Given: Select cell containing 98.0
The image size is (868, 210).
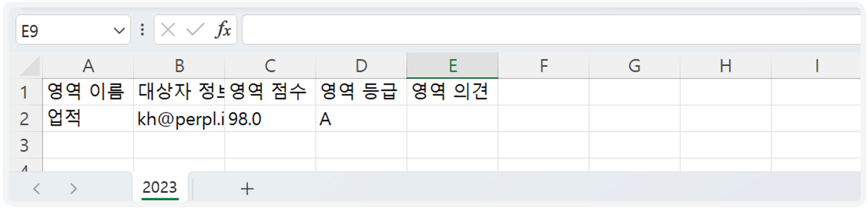Looking at the screenshot, I should click(x=270, y=119).
